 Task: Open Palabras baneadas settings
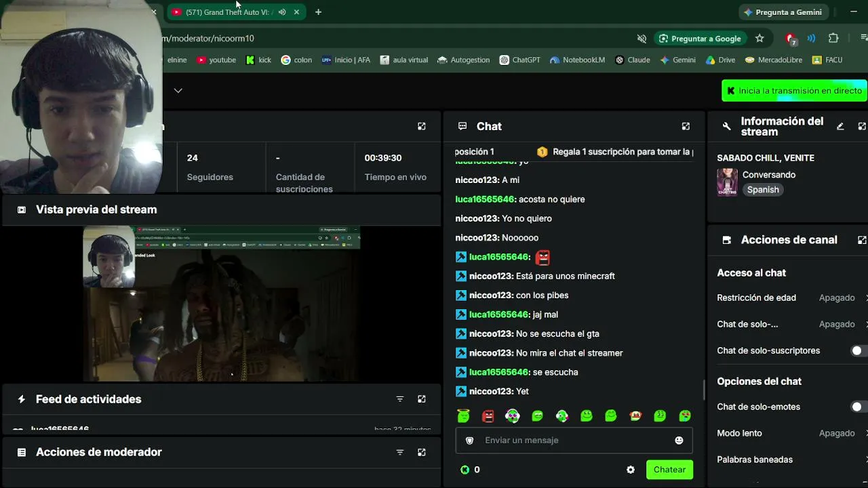pyautogui.click(x=792, y=460)
